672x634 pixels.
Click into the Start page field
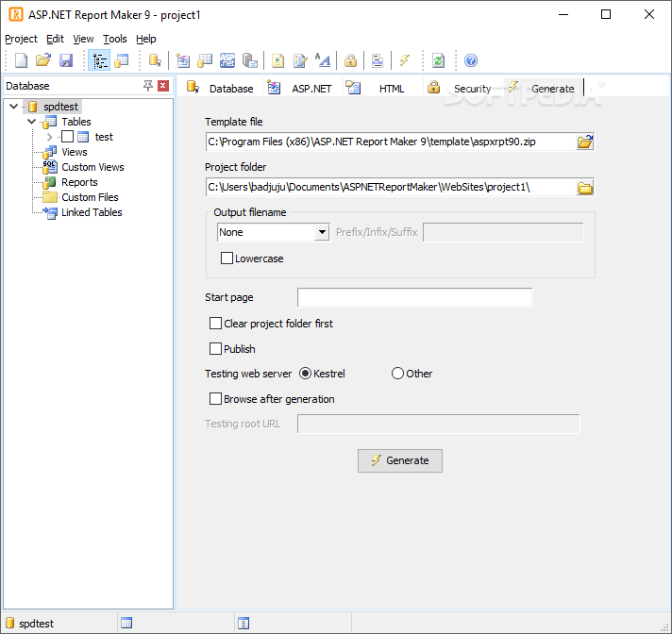pyautogui.click(x=415, y=297)
